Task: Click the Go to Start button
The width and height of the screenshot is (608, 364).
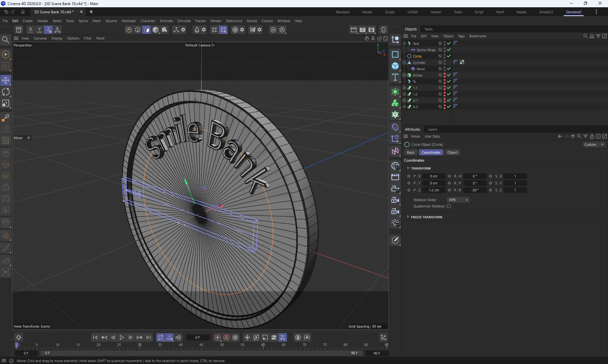Action: pos(95,337)
